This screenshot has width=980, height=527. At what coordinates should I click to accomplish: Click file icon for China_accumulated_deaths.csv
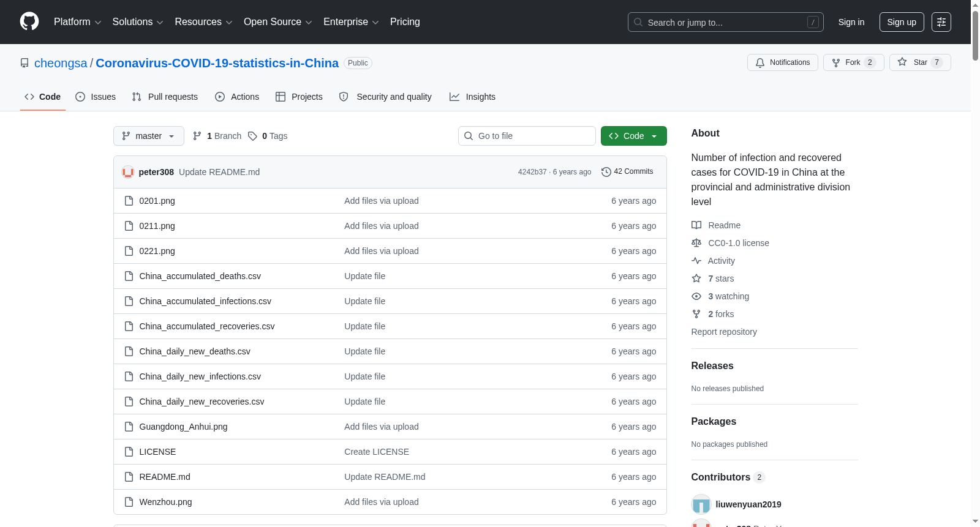129,276
